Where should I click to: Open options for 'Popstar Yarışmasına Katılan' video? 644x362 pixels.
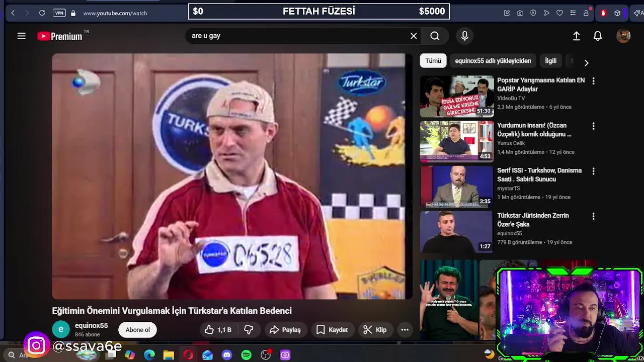click(x=593, y=81)
